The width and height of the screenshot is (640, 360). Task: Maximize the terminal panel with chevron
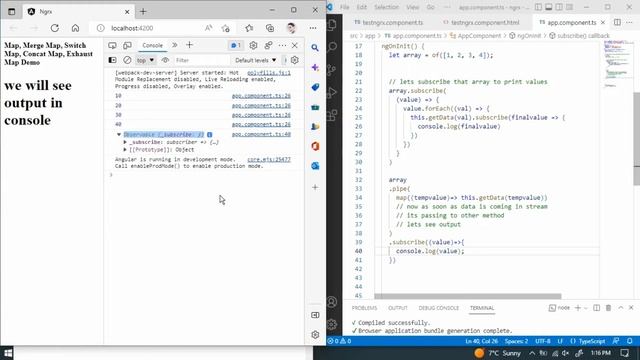(x=620, y=308)
